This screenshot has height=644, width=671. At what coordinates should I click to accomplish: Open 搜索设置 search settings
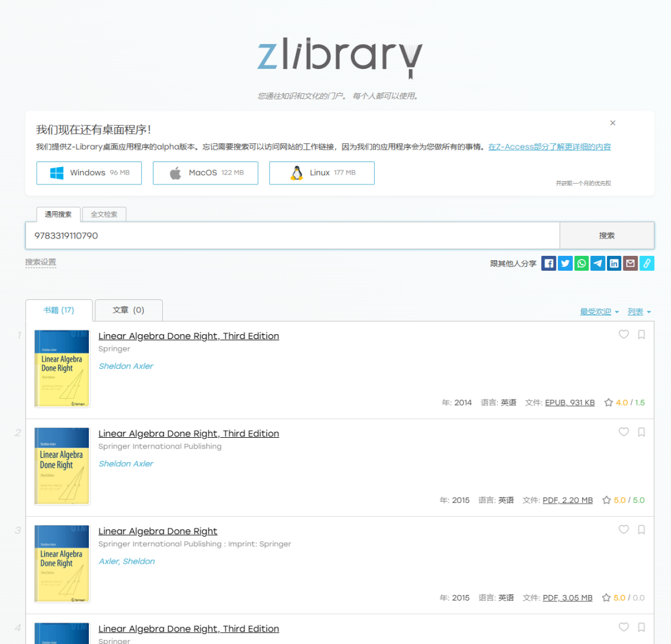[40, 263]
